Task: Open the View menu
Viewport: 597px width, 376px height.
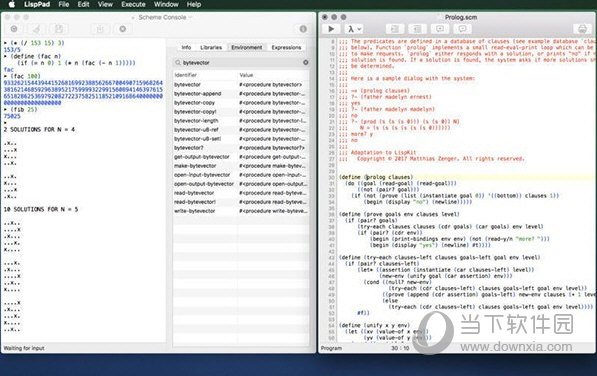Action: tap(105, 5)
